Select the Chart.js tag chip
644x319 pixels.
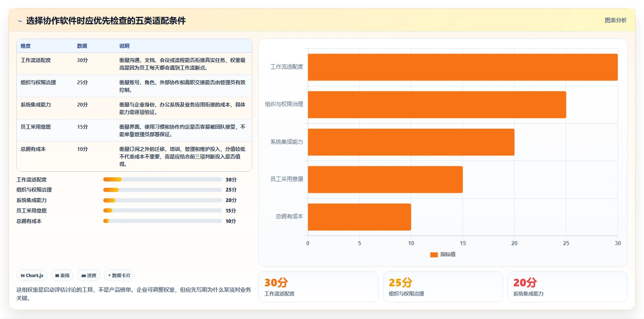click(x=32, y=275)
